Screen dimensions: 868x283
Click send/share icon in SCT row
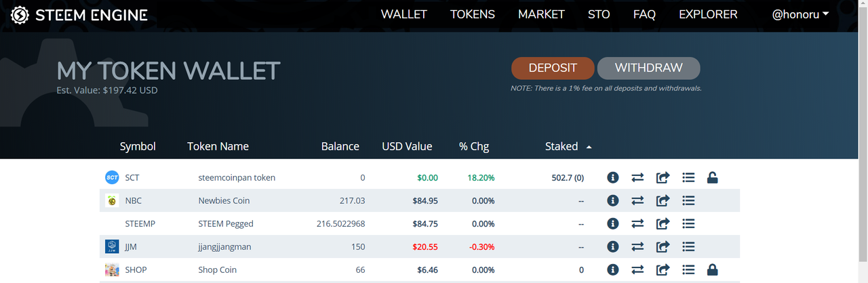[x=663, y=177]
